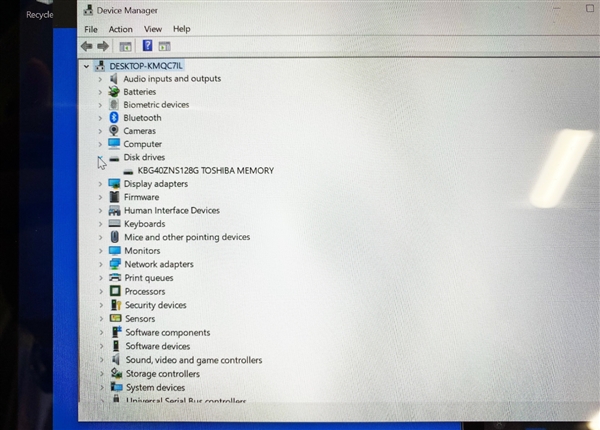
Task: Expand Sound, video and game controllers
Action: [x=102, y=360]
